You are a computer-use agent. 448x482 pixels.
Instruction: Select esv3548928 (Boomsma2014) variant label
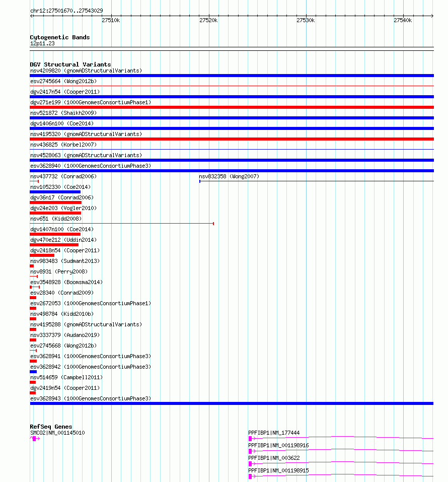pyautogui.click(x=66, y=282)
